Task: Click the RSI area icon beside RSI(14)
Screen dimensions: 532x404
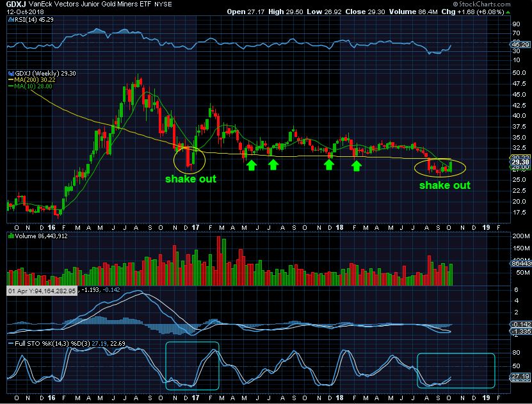Action: [11, 20]
